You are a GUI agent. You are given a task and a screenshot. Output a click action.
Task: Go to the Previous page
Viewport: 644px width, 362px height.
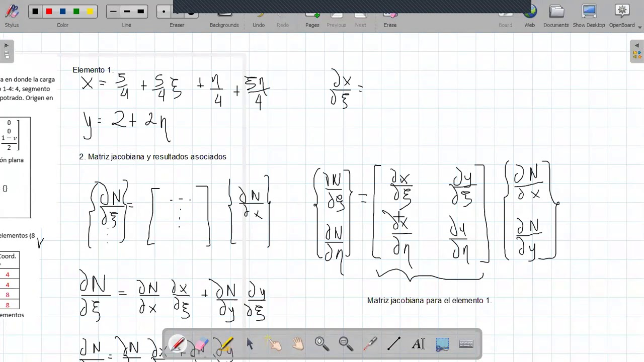point(337,14)
